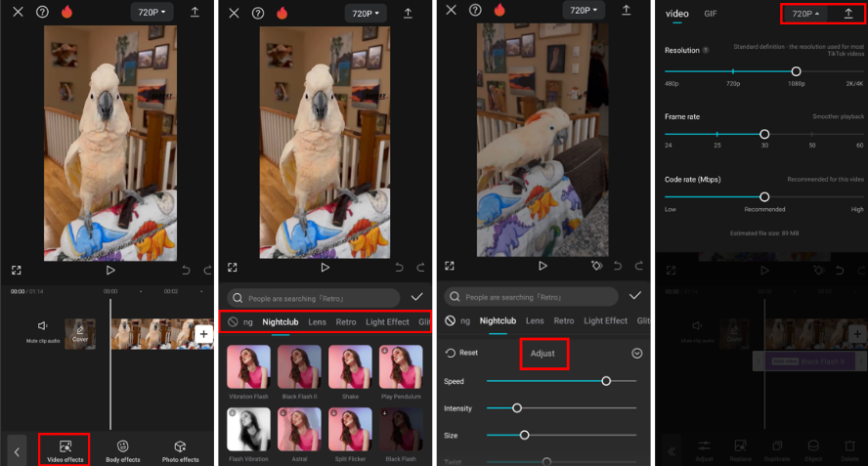Click the Speed slider handle

click(x=606, y=381)
